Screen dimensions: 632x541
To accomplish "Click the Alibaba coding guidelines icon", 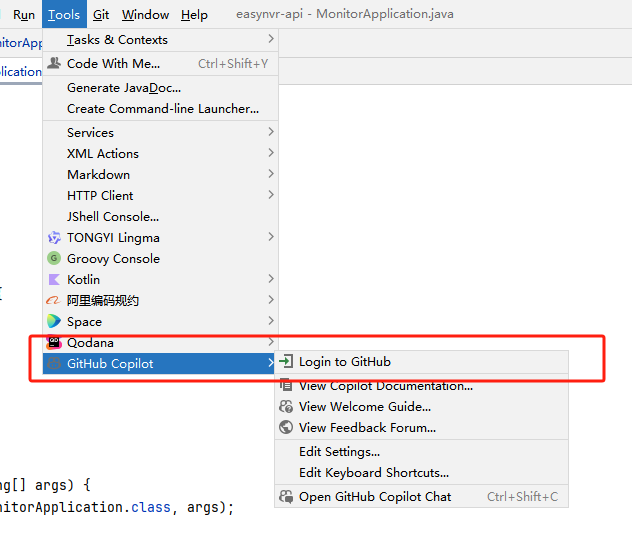I will [53, 300].
